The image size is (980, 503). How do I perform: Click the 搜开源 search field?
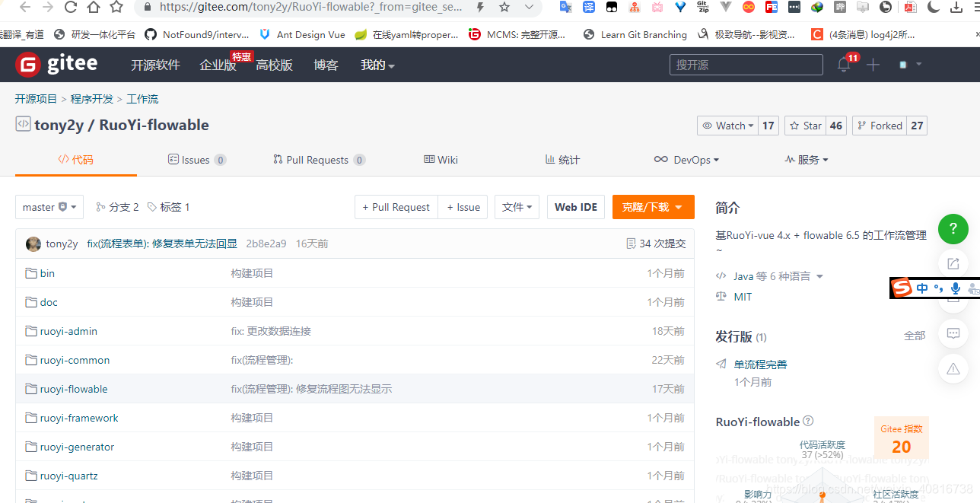click(746, 65)
